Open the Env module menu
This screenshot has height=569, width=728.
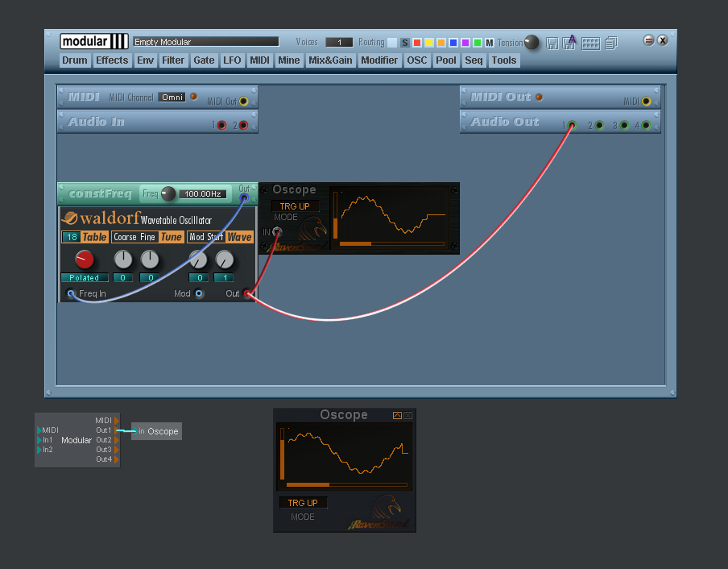[145, 60]
